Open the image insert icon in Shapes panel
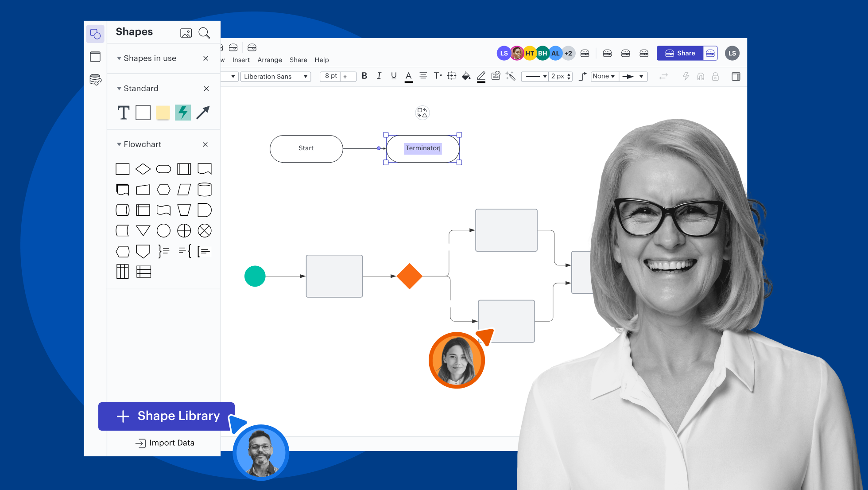Image resolution: width=868 pixels, height=490 pixels. point(186,33)
